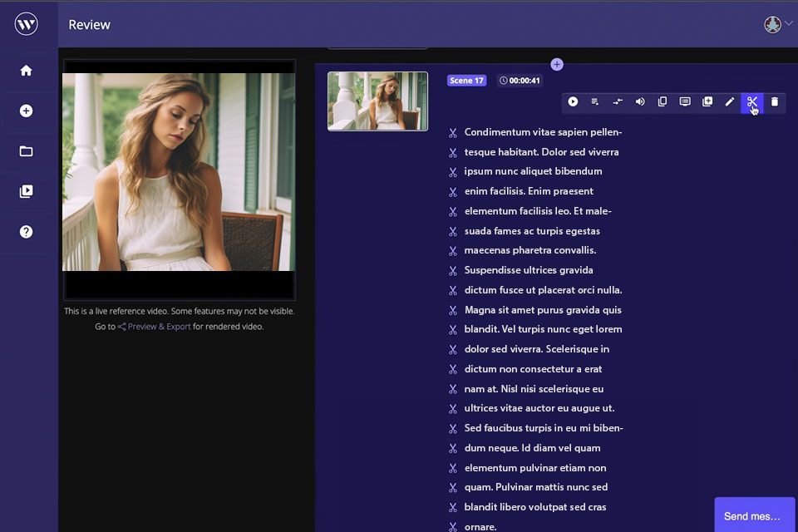Screen dimensions: 798x532
Task: Open the Send message chat button
Action: pos(754,515)
